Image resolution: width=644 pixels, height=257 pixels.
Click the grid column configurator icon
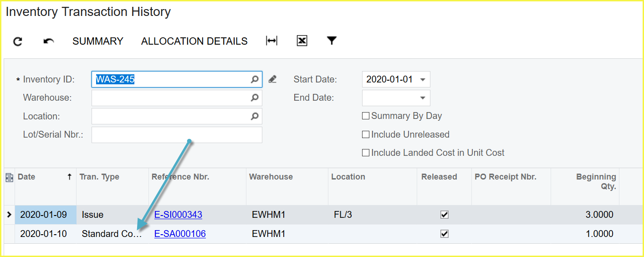click(9, 178)
